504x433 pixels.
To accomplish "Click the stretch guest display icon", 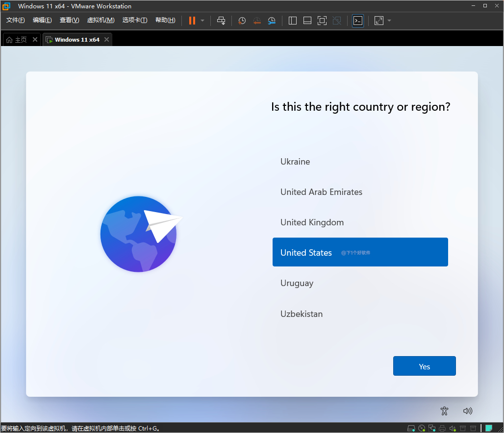I will click(379, 21).
